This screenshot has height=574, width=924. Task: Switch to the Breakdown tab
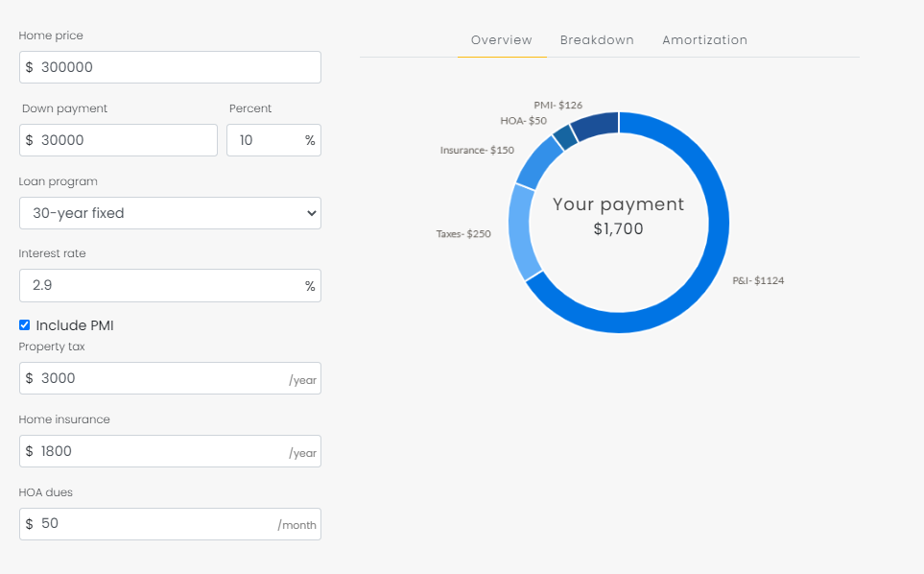click(597, 40)
